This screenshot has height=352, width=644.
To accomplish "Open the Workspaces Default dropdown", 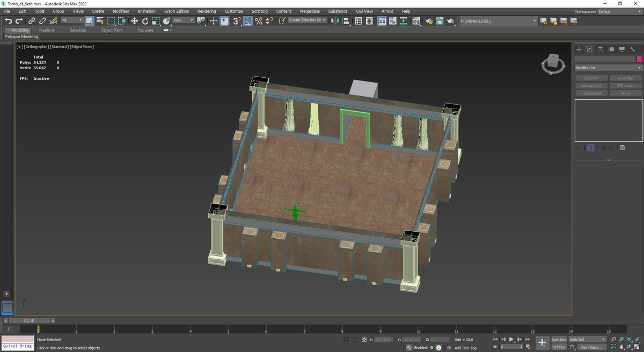I will point(619,11).
